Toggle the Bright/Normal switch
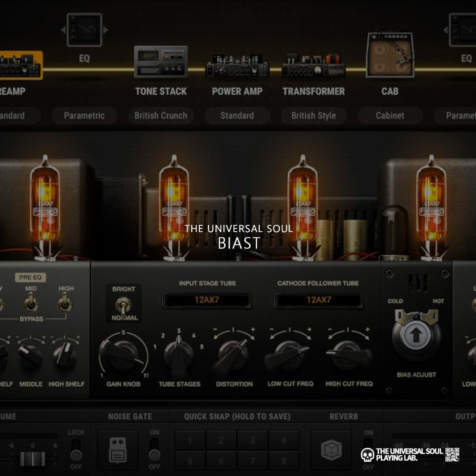This screenshot has height=476, width=476. point(124,305)
